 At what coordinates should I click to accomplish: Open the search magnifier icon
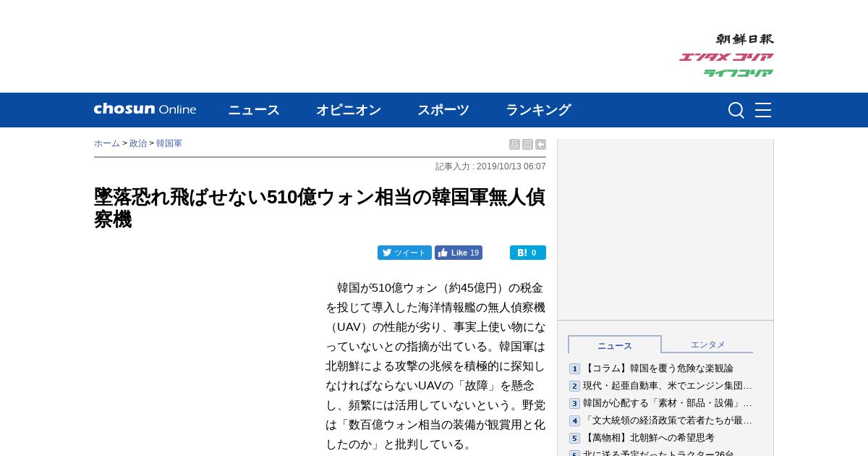pos(736,110)
